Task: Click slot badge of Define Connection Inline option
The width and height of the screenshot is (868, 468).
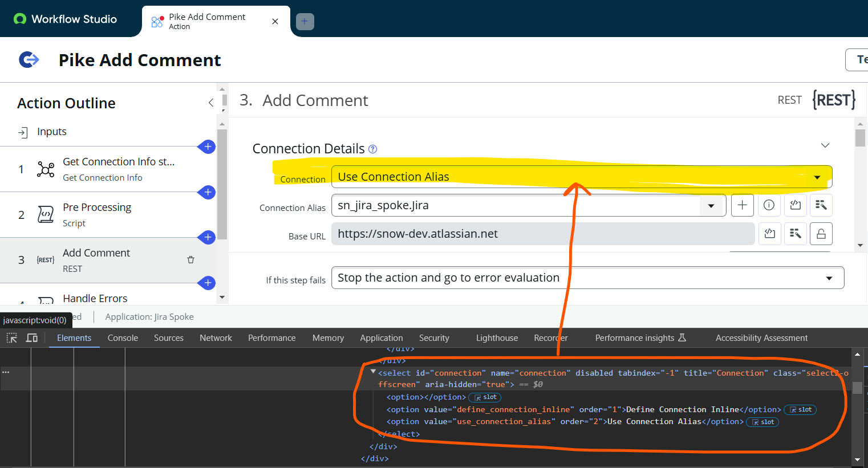Action: coord(800,409)
